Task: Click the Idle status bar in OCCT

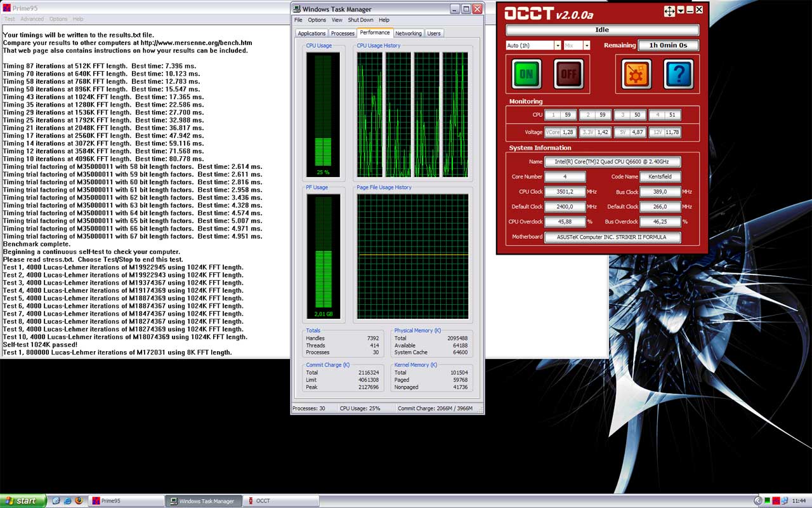Action: 602,30
